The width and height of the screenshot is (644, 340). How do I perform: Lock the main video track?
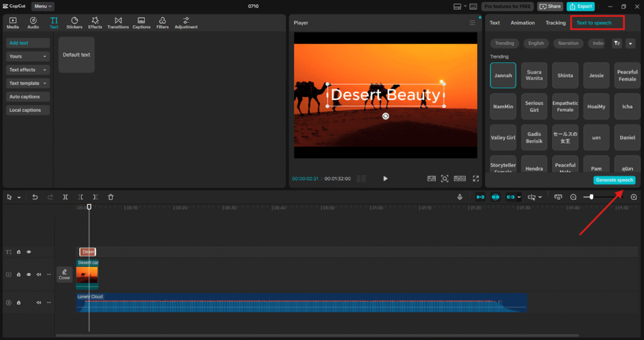19,275
